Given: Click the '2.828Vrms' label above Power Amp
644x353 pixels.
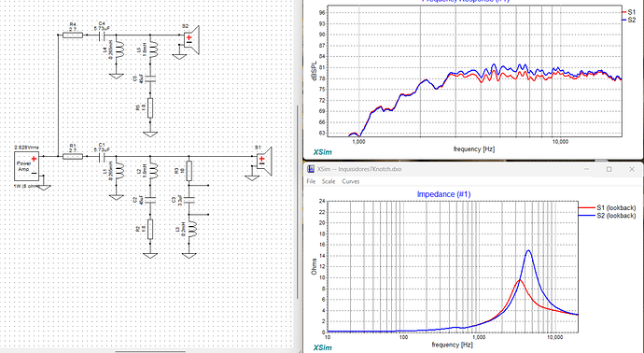Looking at the screenshot, I should pos(27,148).
